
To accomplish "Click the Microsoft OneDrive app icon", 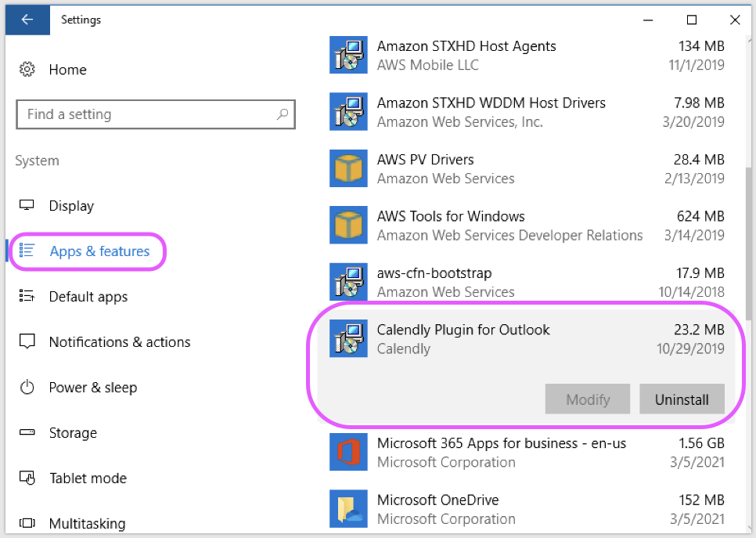I will pos(348,509).
